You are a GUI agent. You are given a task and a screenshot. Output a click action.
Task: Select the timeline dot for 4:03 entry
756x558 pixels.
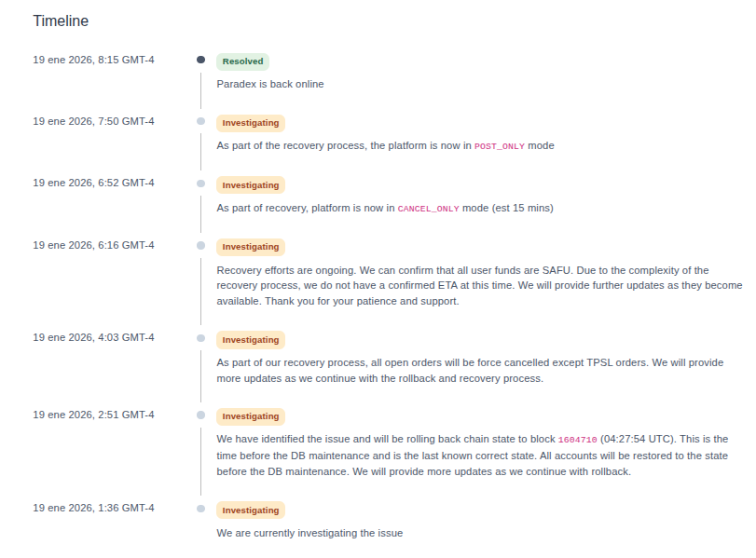201,338
